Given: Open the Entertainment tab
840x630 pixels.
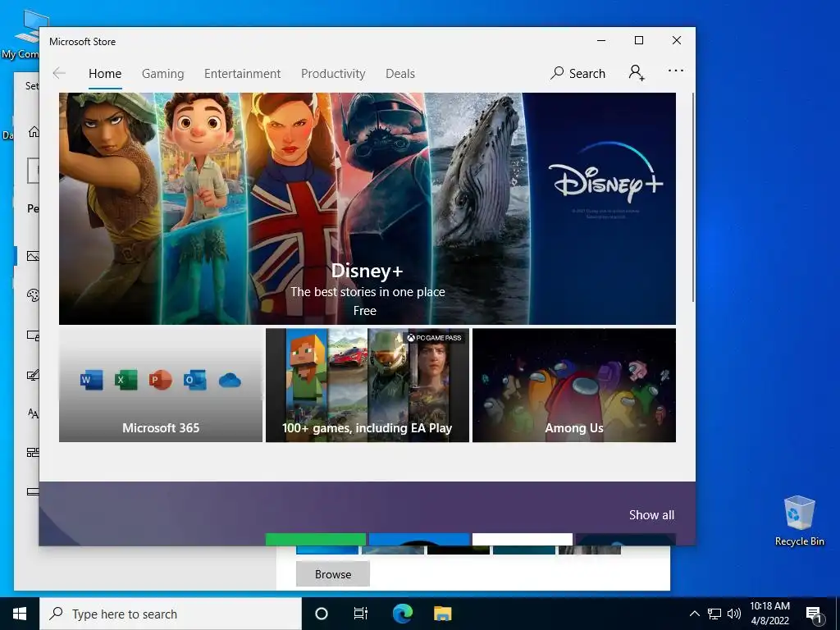Looking at the screenshot, I should click(242, 74).
